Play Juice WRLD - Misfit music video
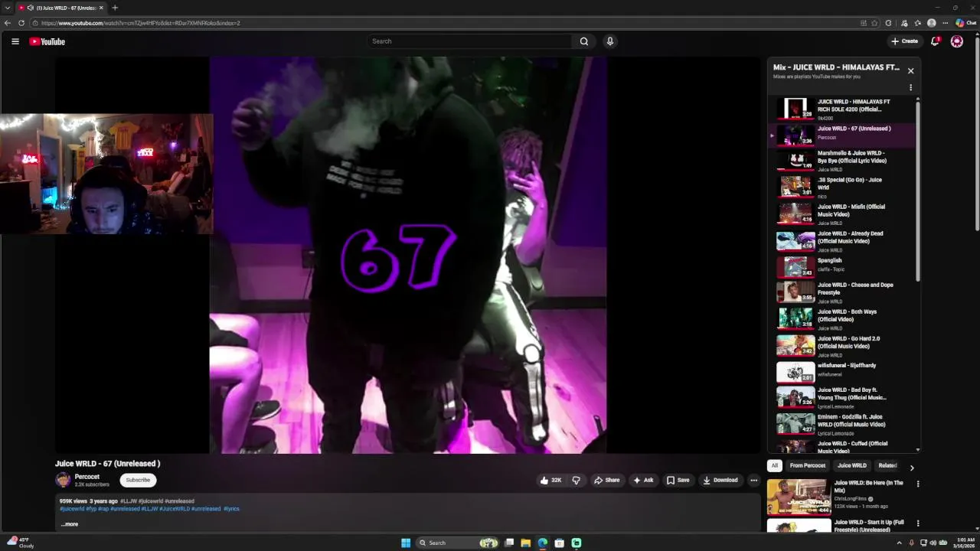 coord(842,214)
